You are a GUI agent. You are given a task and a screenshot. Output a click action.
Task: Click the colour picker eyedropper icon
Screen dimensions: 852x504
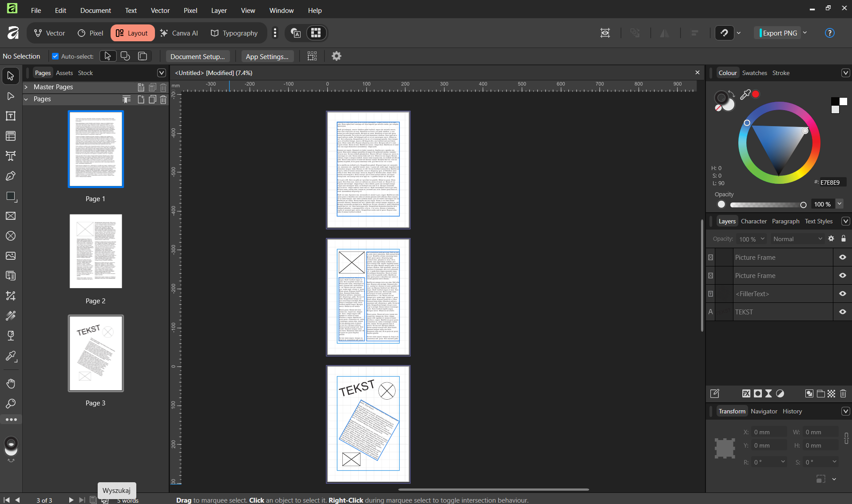point(745,94)
